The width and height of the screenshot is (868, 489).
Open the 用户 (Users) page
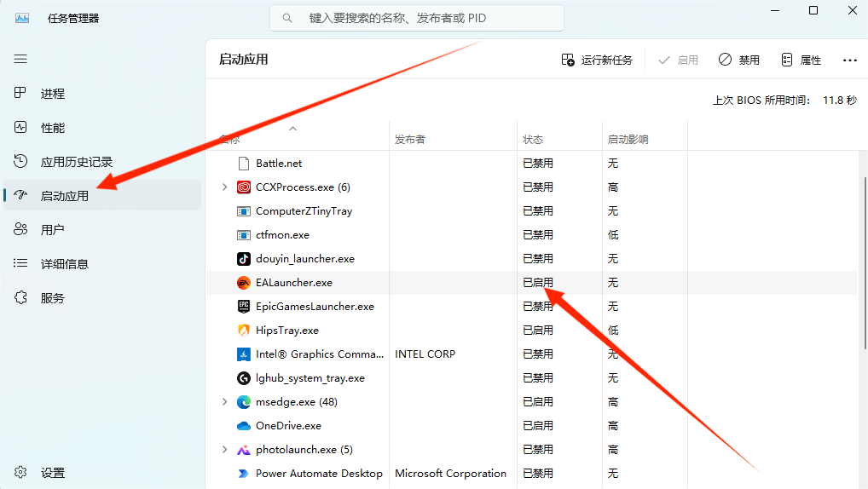(x=102, y=229)
